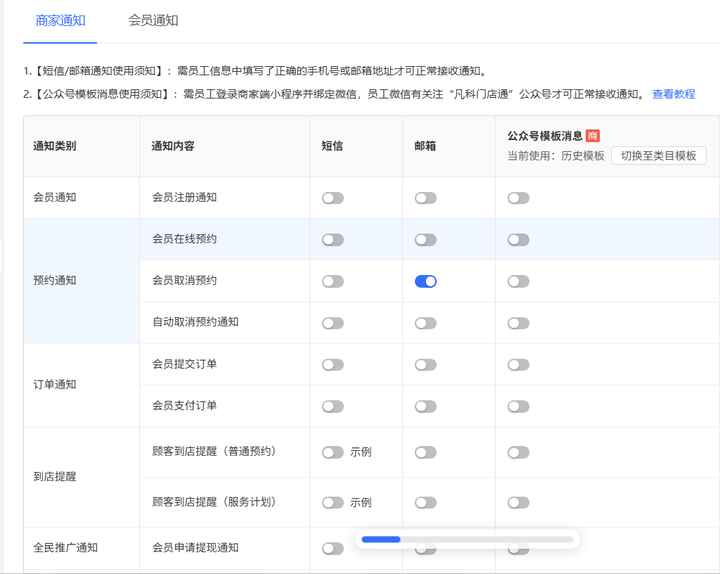
Task: Disable 邮箱 notification for 会员取消预约
Action: point(426,282)
